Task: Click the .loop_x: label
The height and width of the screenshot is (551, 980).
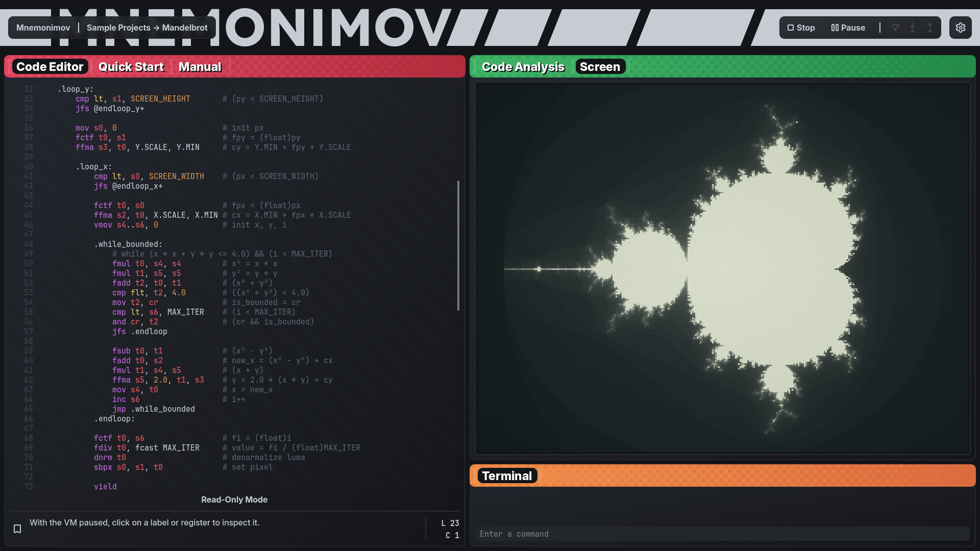Action: pyautogui.click(x=94, y=167)
